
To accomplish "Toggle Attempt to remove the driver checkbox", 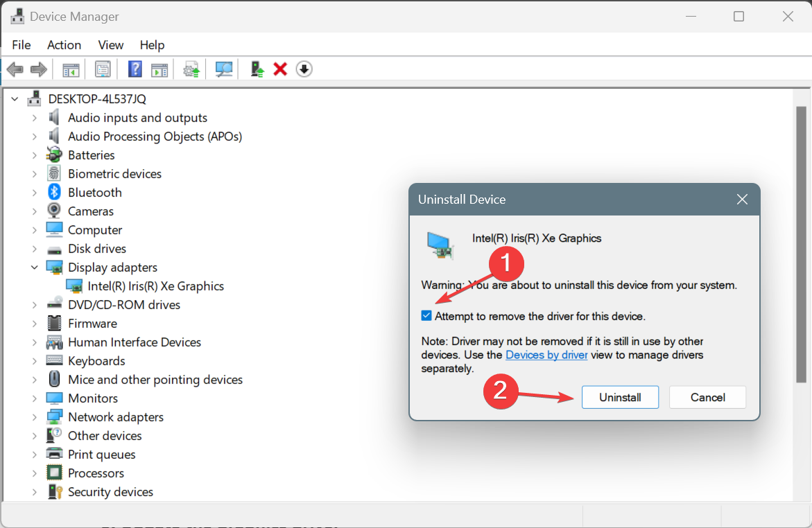I will click(x=426, y=316).
